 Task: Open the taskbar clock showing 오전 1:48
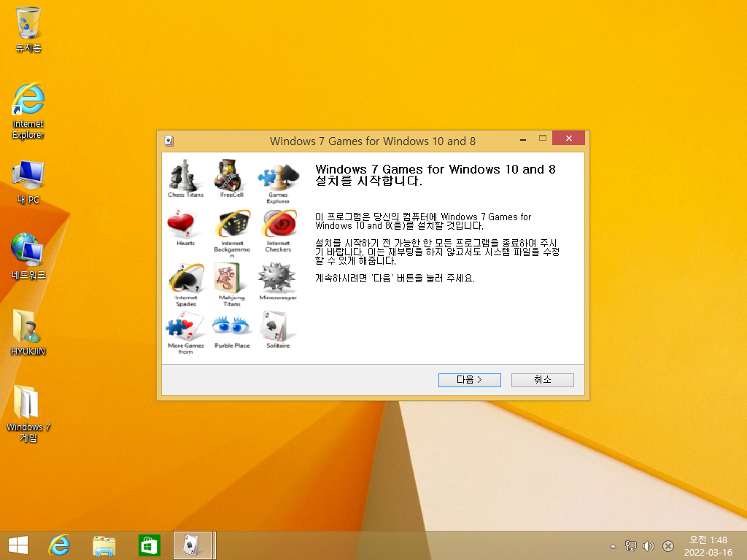(x=708, y=545)
